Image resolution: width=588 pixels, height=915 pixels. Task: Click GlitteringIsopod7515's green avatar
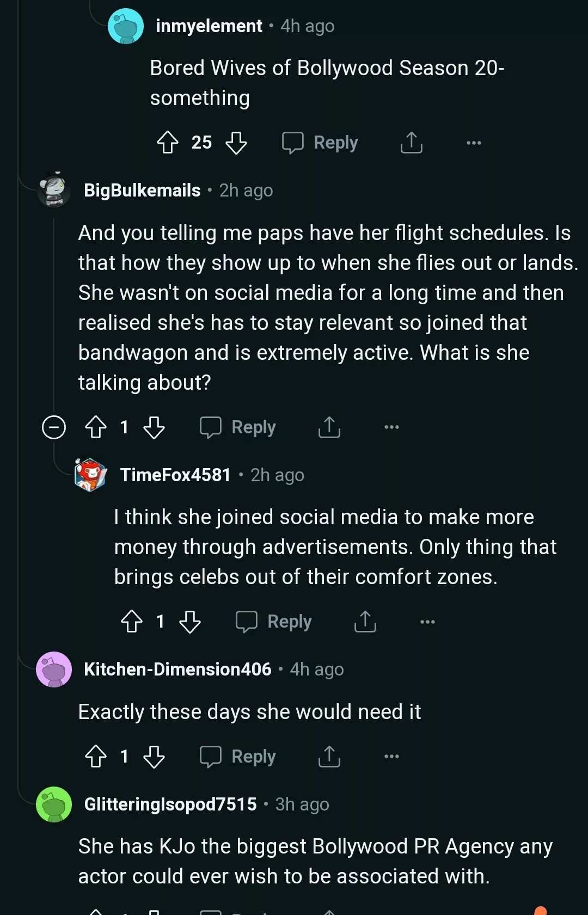coord(53,805)
